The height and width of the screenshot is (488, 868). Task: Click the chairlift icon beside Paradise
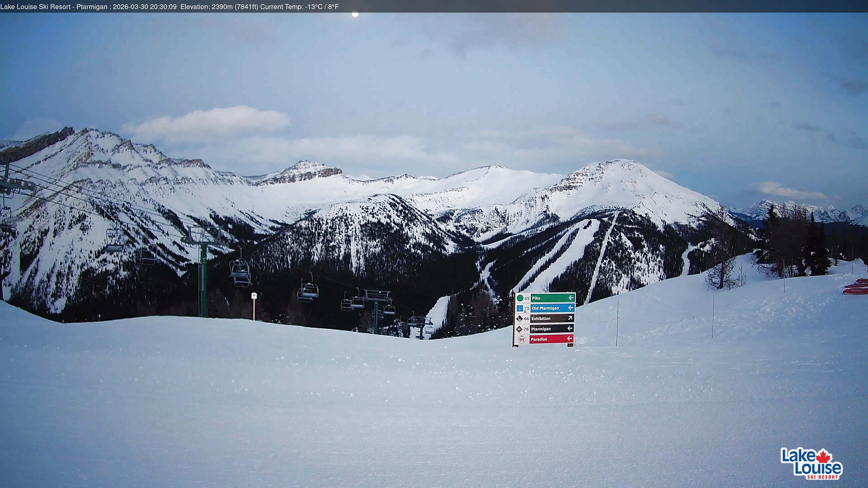(x=522, y=340)
